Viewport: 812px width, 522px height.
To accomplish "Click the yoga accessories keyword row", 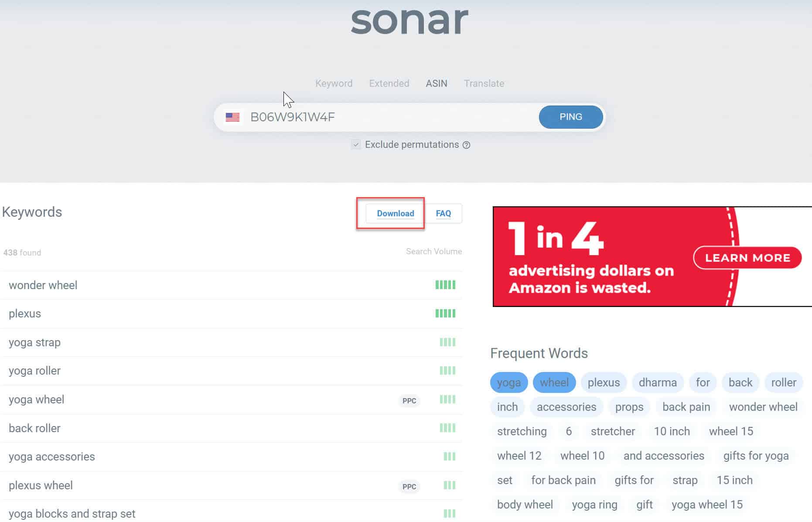I will 52,457.
